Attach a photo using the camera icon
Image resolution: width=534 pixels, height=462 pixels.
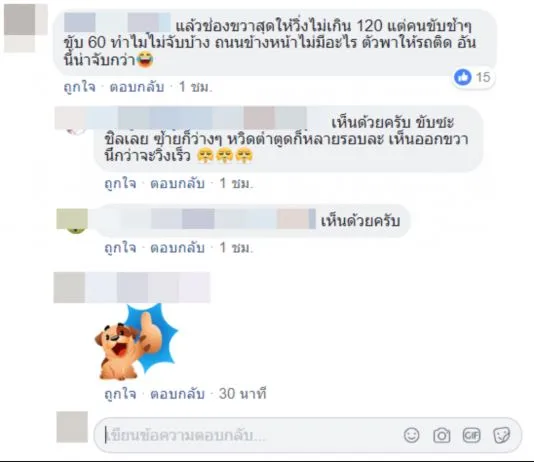pyautogui.click(x=441, y=435)
